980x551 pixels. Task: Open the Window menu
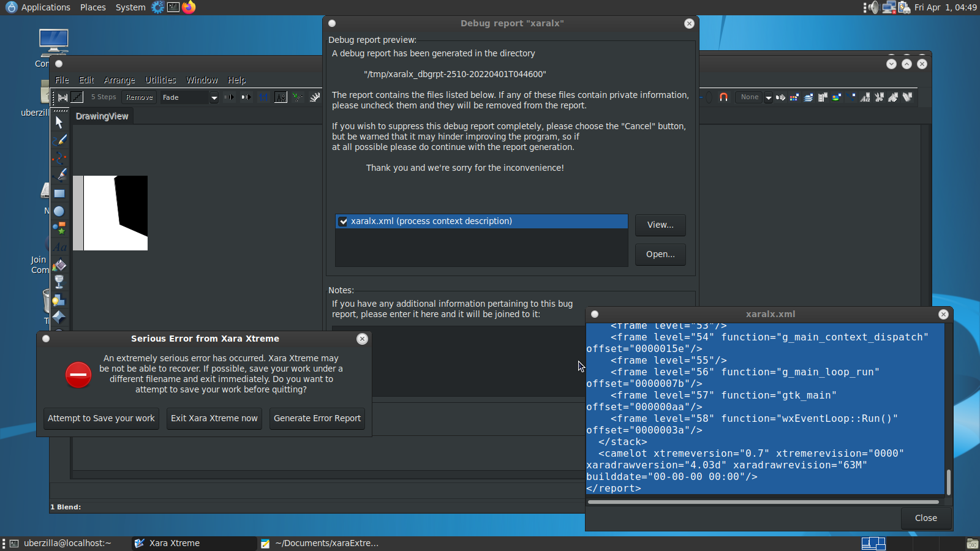(202, 80)
